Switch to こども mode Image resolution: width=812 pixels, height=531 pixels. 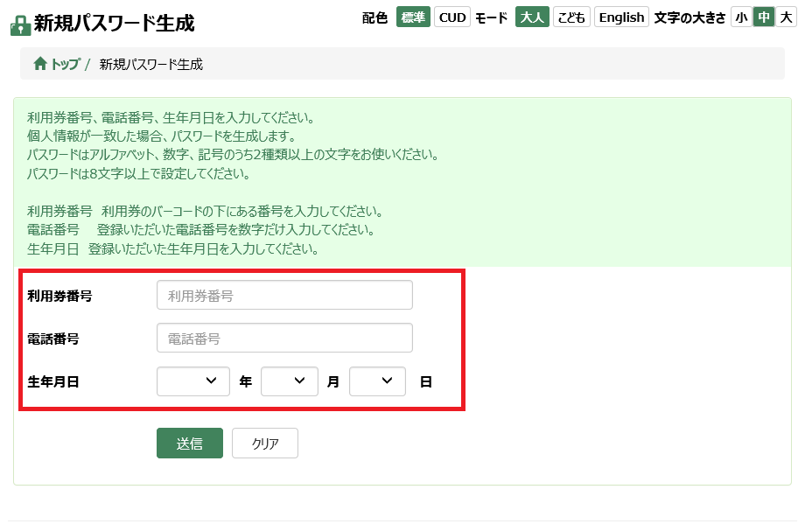coord(571,17)
